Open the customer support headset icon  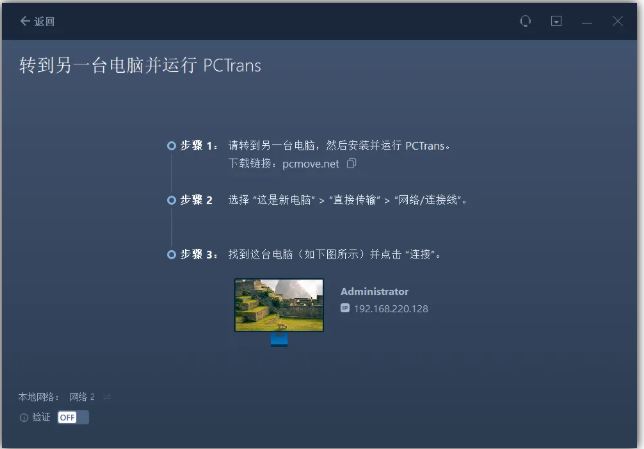tap(525, 21)
